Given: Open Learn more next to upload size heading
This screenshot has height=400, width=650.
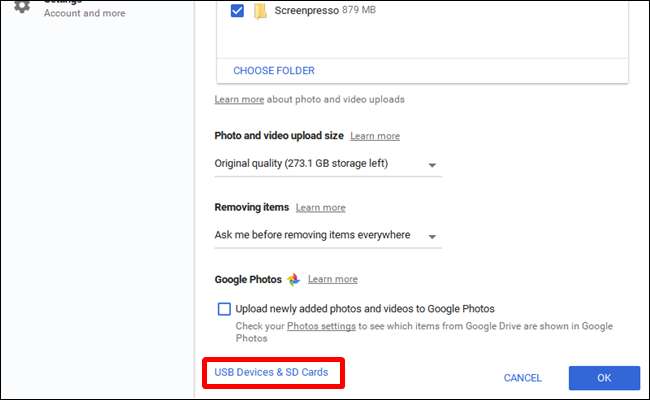Looking at the screenshot, I should click(374, 136).
